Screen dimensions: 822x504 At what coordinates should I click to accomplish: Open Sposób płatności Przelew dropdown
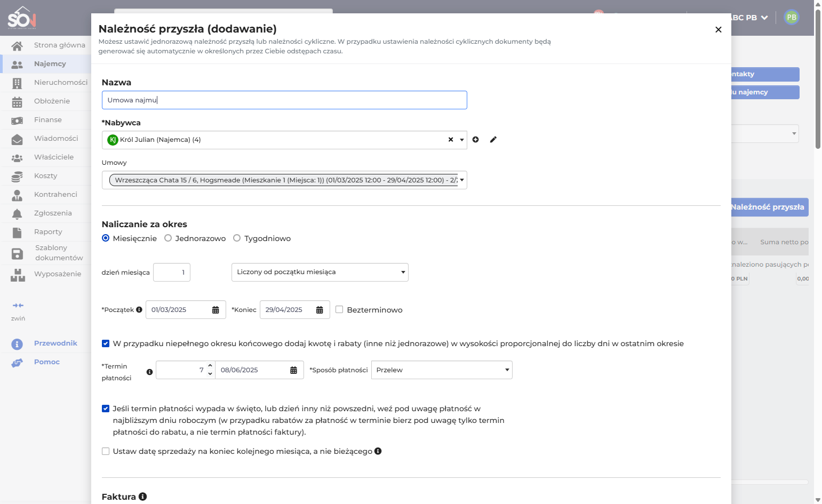coord(442,370)
